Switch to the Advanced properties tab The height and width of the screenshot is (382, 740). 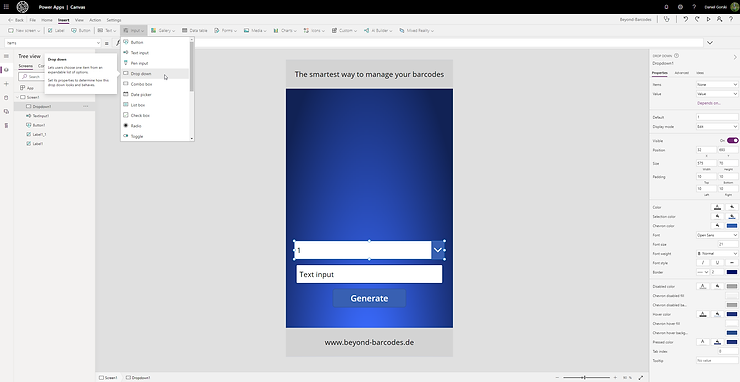681,73
